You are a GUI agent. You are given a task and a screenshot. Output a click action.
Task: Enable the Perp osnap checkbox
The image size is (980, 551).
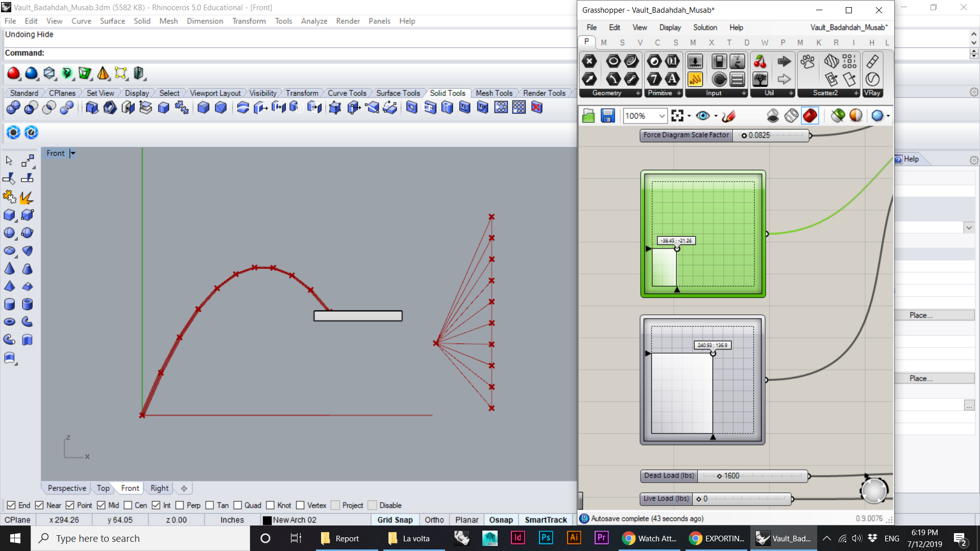pos(180,505)
